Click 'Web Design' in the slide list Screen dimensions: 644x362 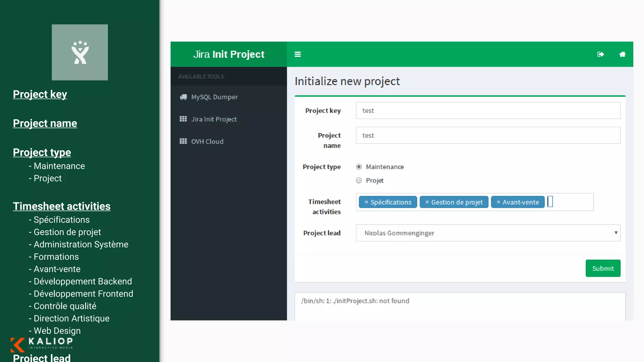click(57, 331)
